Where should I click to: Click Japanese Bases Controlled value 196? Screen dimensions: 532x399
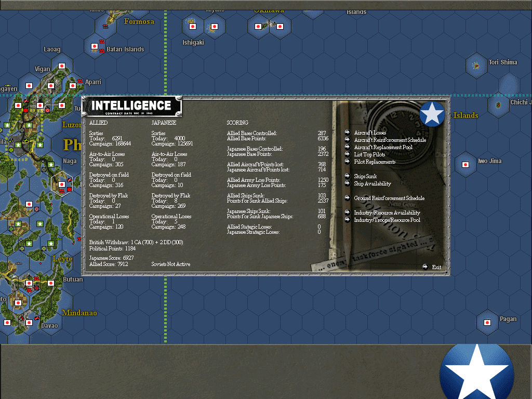pos(322,149)
